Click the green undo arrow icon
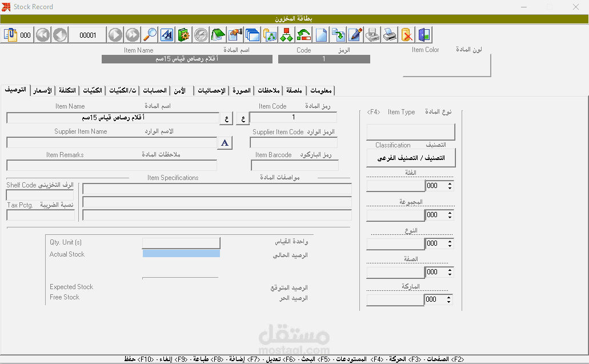The width and height of the screenshot is (589, 364). click(304, 35)
